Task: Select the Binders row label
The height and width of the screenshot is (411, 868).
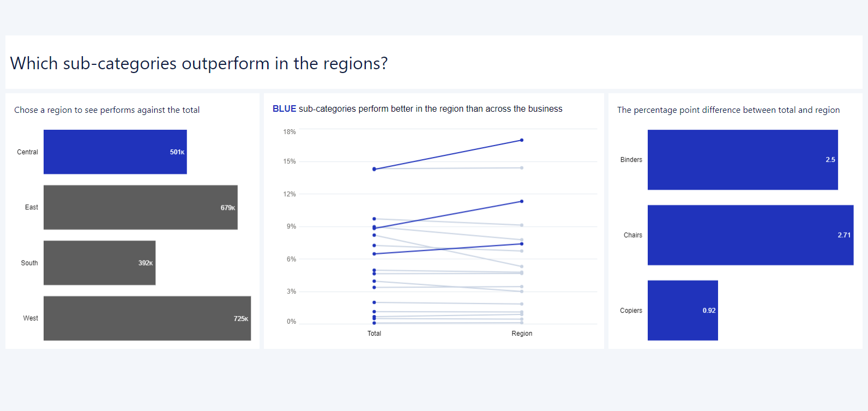Action: coord(631,160)
